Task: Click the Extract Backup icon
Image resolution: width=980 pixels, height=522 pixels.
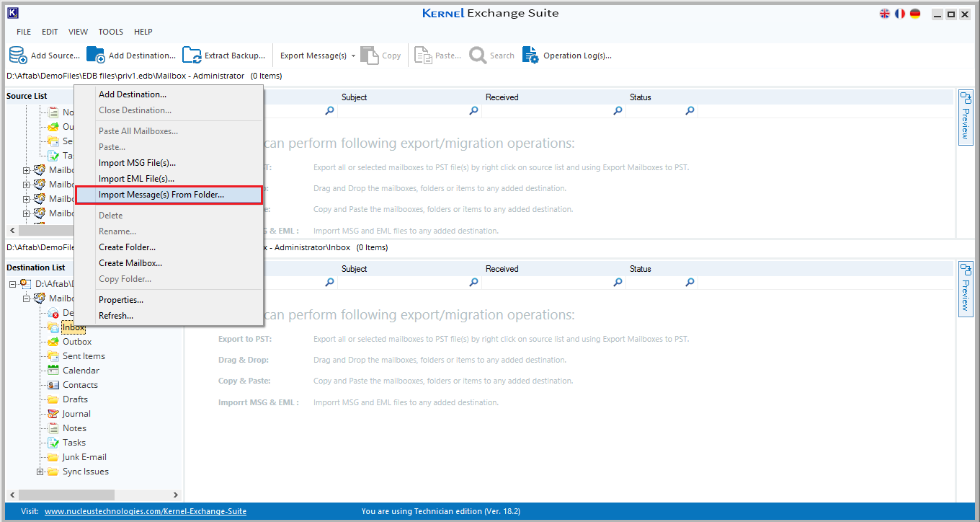Action: click(192, 56)
